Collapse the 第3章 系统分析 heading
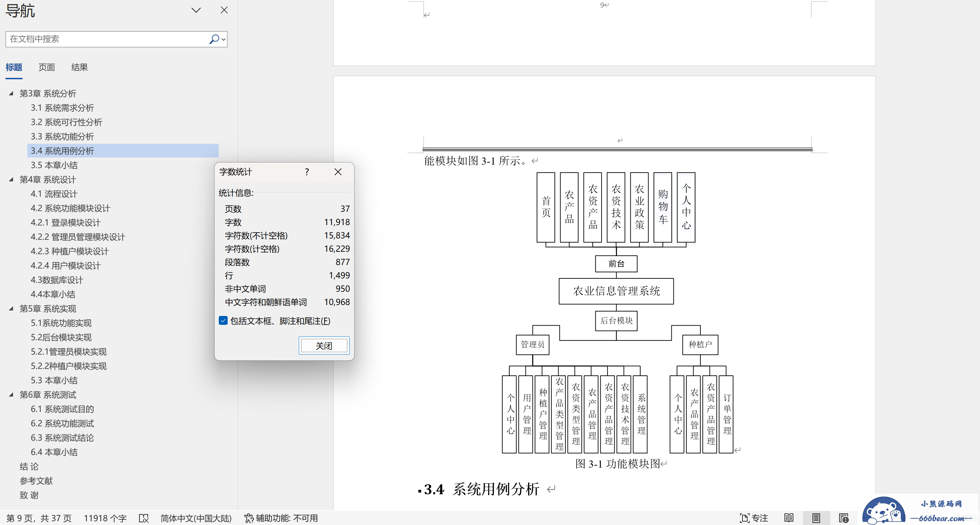The image size is (980, 525). pyautogui.click(x=11, y=94)
